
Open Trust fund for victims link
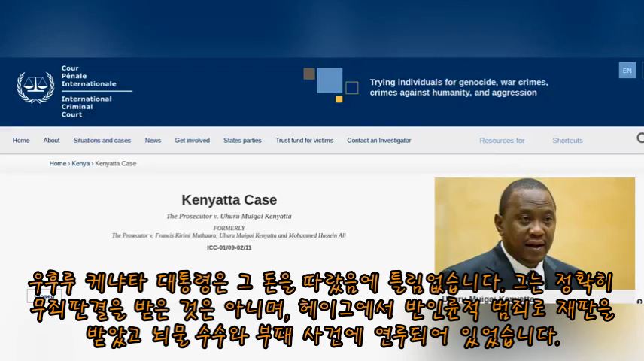click(x=305, y=140)
